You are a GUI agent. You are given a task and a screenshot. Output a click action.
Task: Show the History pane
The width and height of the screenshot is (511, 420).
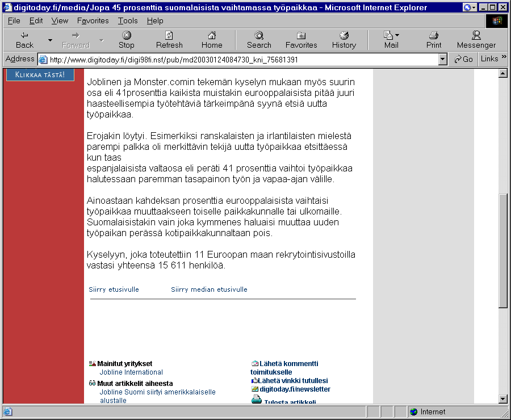click(x=344, y=40)
